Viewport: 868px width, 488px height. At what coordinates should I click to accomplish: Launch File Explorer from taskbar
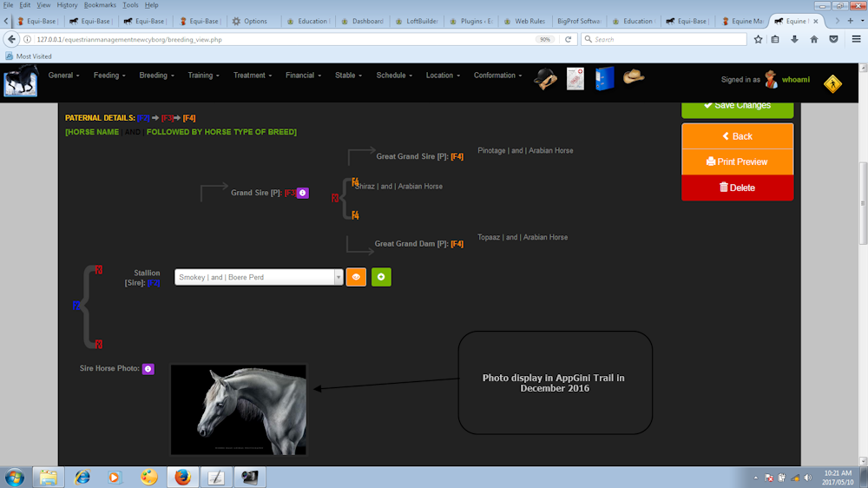coord(48,477)
